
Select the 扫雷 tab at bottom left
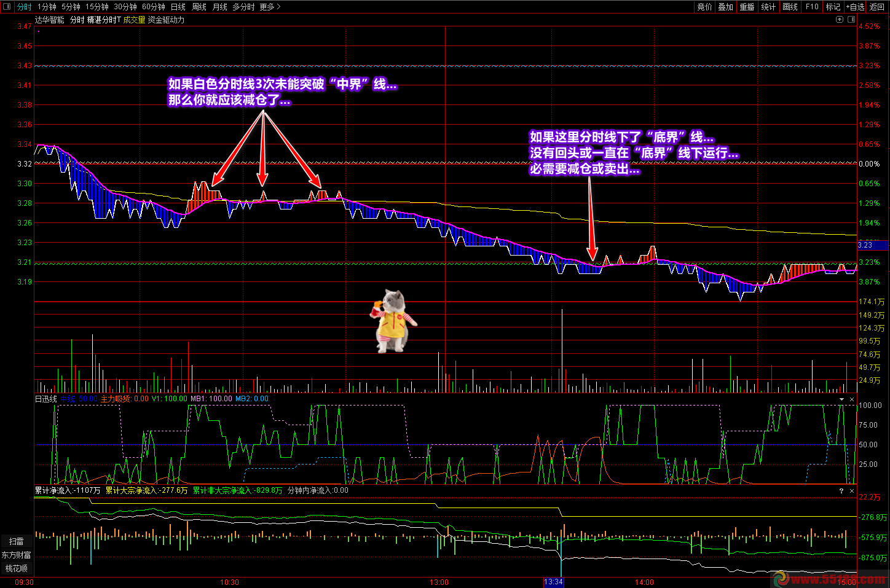coord(16,541)
